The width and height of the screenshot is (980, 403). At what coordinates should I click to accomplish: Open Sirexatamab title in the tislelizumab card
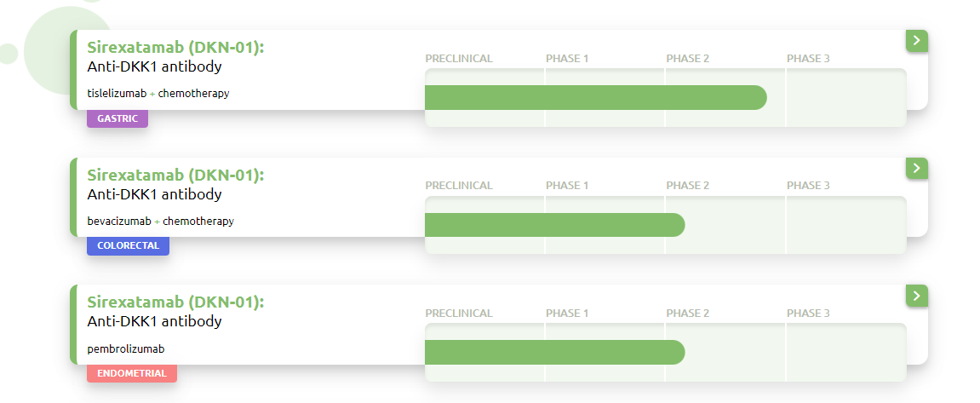[x=175, y=47]
